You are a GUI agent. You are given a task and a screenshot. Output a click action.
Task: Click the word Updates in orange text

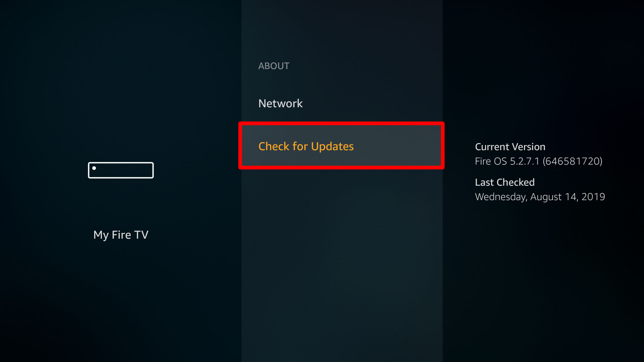point(332,146)
